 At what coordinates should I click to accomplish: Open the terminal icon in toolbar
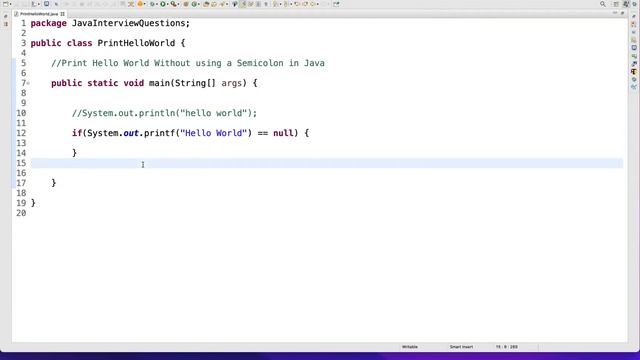[x=47, y=4]
